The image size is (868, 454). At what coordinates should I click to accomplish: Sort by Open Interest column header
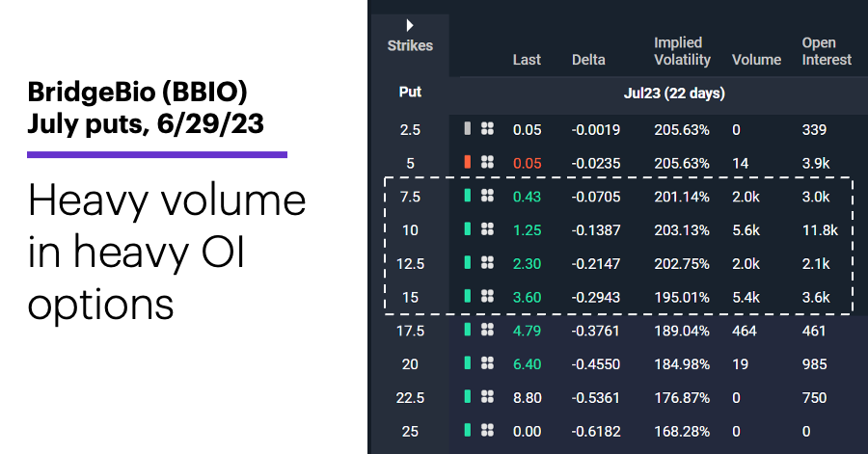point(827,51)
